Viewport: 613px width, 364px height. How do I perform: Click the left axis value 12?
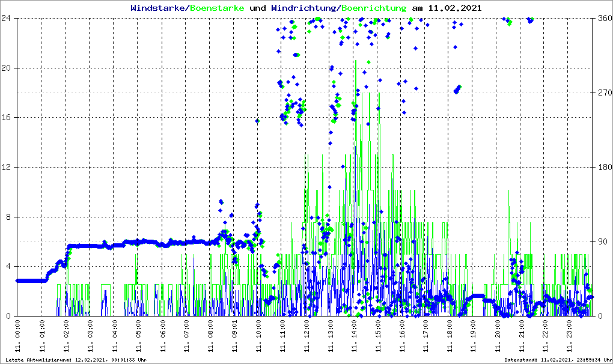(x=5, y=167)
